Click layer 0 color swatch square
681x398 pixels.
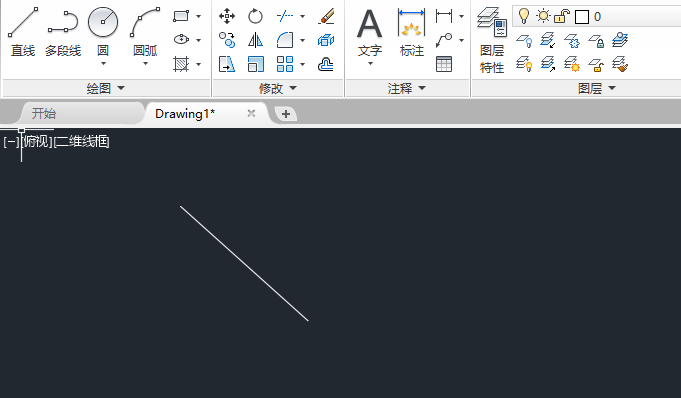coord(582,17)
